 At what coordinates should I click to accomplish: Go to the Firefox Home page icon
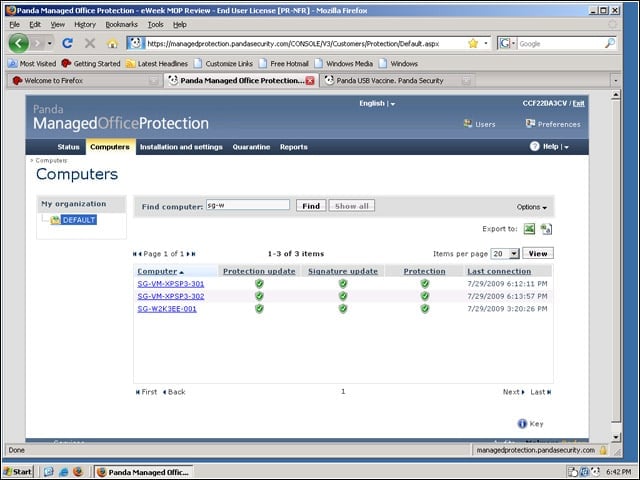coord(112,43)
